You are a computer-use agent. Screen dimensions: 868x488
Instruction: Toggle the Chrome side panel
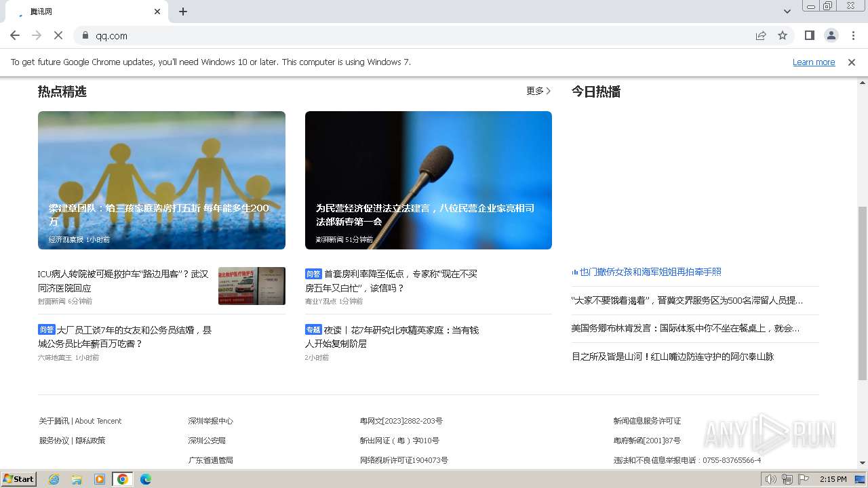point(809,35)
